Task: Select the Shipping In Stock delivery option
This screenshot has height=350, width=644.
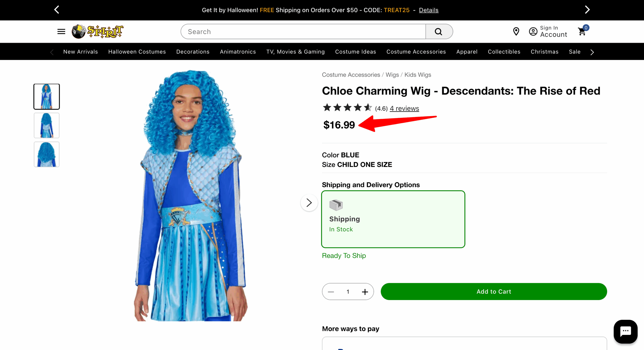Action: (x=393, y=219)
